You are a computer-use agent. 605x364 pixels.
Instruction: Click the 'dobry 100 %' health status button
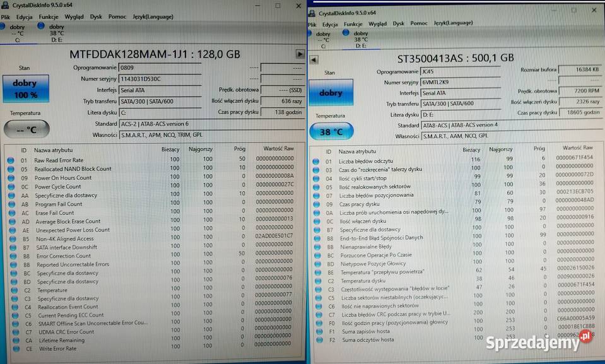[x=25, y=88]
